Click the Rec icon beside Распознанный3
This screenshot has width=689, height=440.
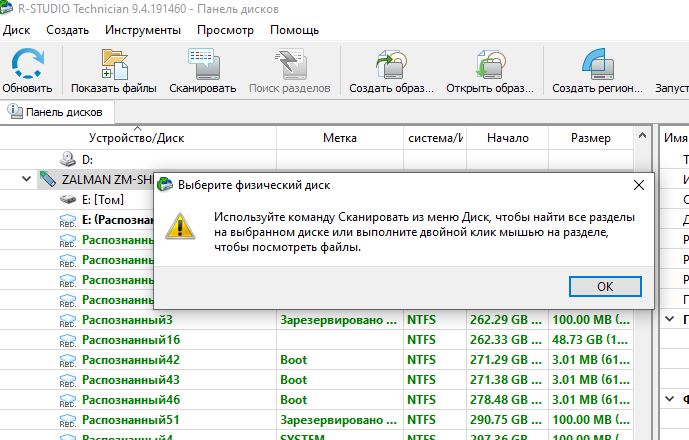coord(68,320)
